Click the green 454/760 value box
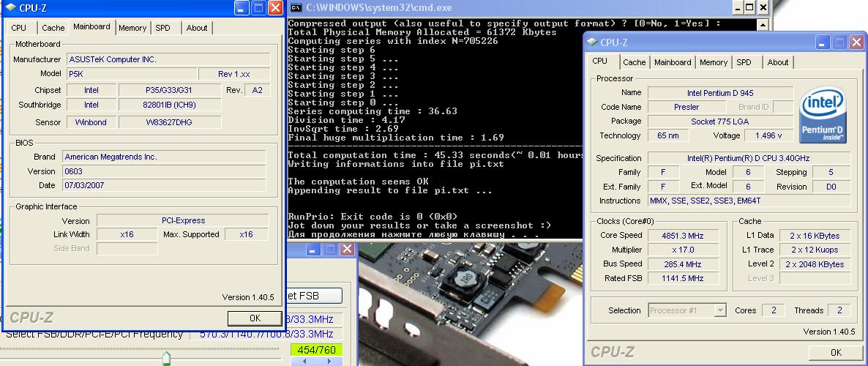 click(316, 350)
